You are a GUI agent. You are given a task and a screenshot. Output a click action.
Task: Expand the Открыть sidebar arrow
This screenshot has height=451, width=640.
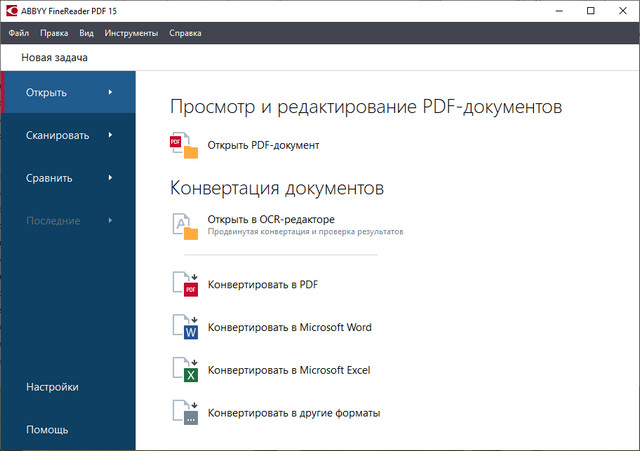pos(110,93)
